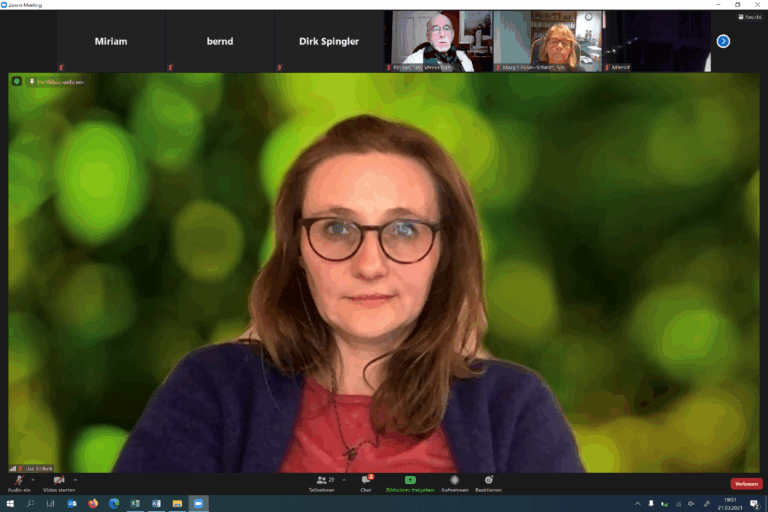Open Excel from the taskbar
Viewport: 768px width, 512px height.
135,504
